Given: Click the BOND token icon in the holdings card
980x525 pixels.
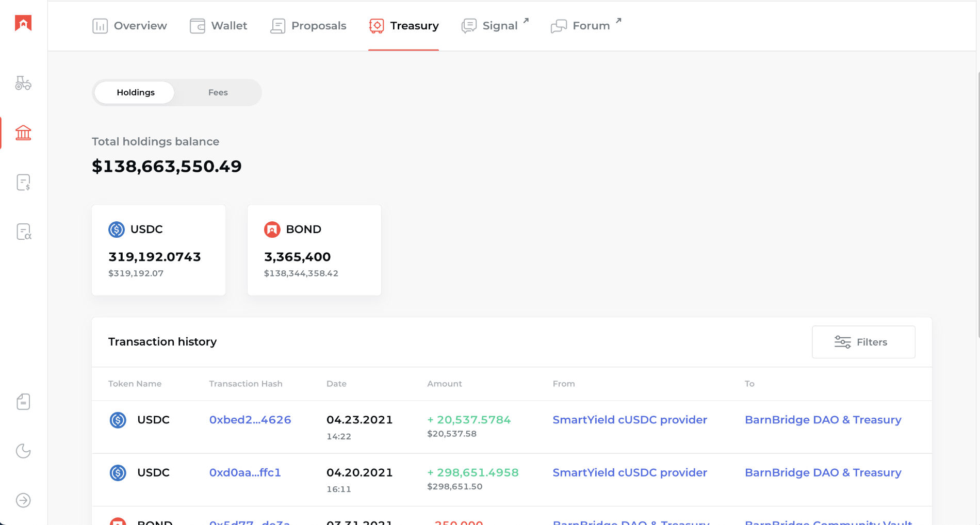Looking at the screenshot, I should coord(272,229).
